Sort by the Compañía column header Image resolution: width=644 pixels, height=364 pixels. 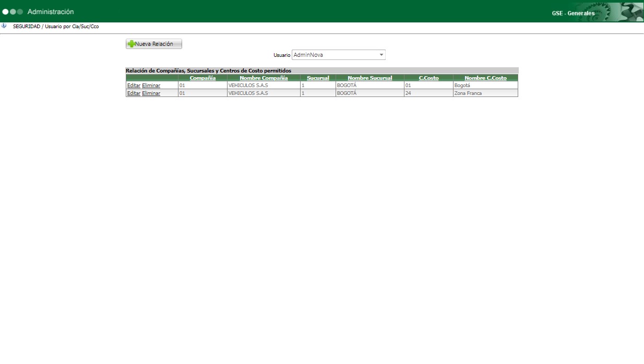(202, 78)
